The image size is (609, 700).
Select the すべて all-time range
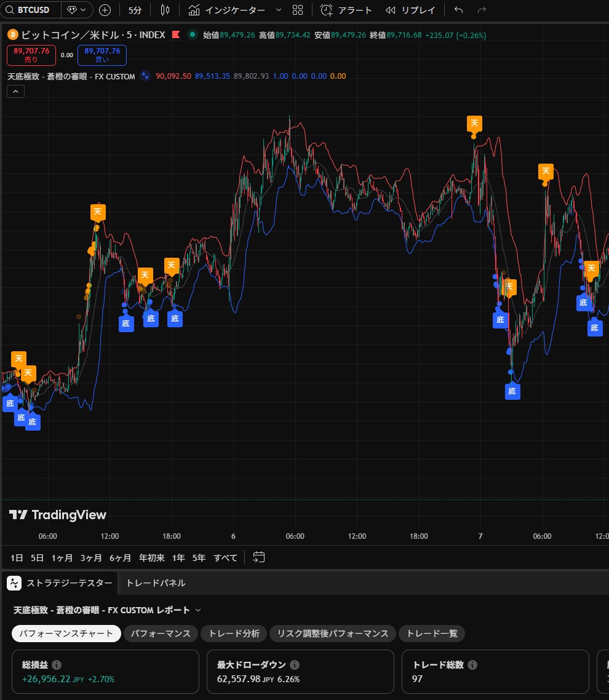(226, 557)
